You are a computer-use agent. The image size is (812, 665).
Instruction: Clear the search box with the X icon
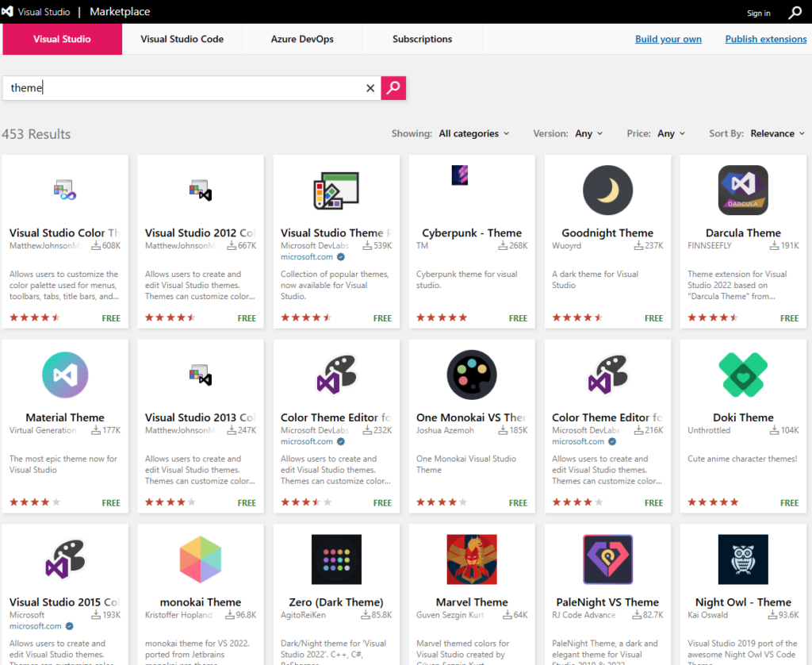(x=370, y=88)
